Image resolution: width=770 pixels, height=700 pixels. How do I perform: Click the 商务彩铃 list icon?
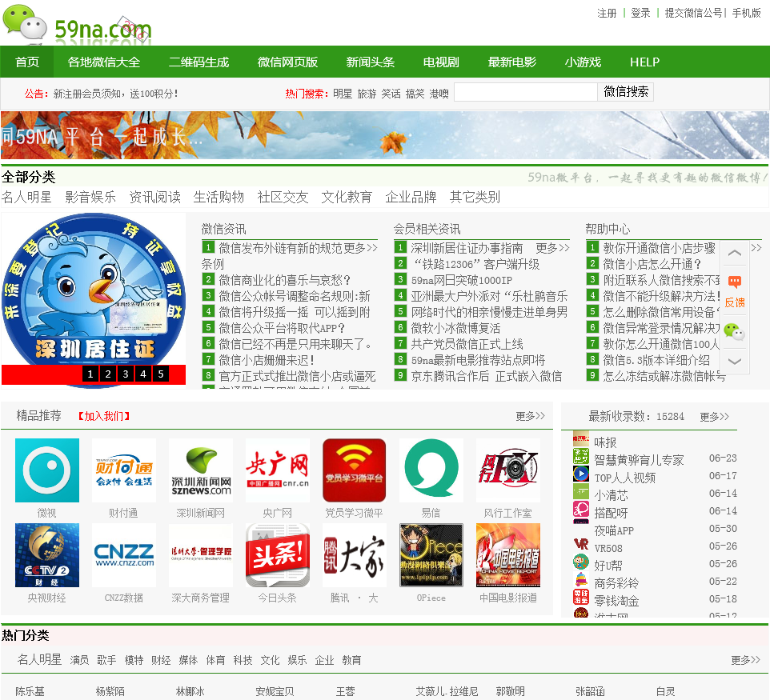[581, 579]
